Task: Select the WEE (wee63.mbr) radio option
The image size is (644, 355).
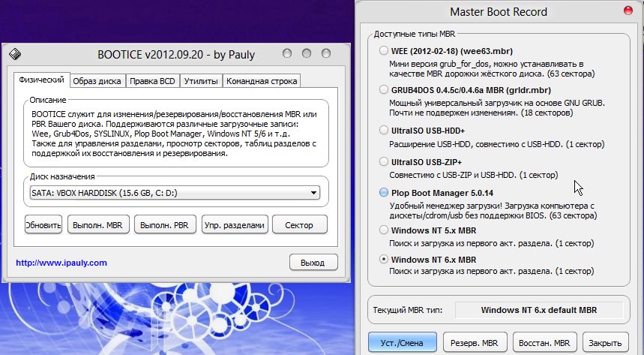Action: click(385, 50)
